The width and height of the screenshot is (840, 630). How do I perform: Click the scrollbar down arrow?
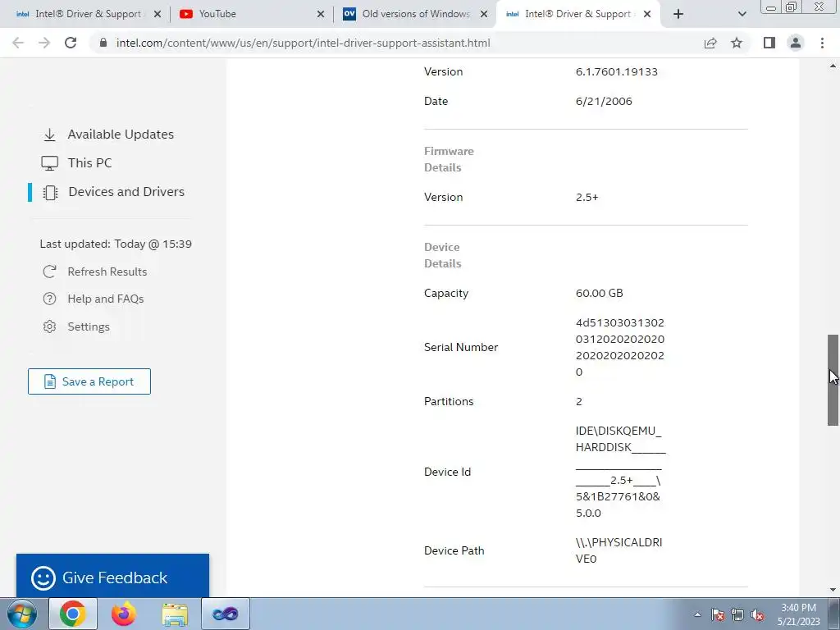tap(833, 591)
